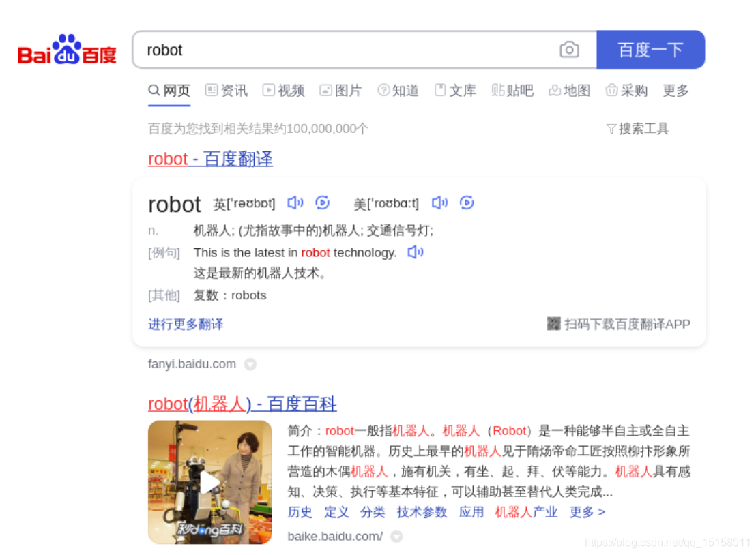Expand fanyi.baidu.com source dropdown arrow
Viewport: 756px width, 555px height.
click(250, 364)
